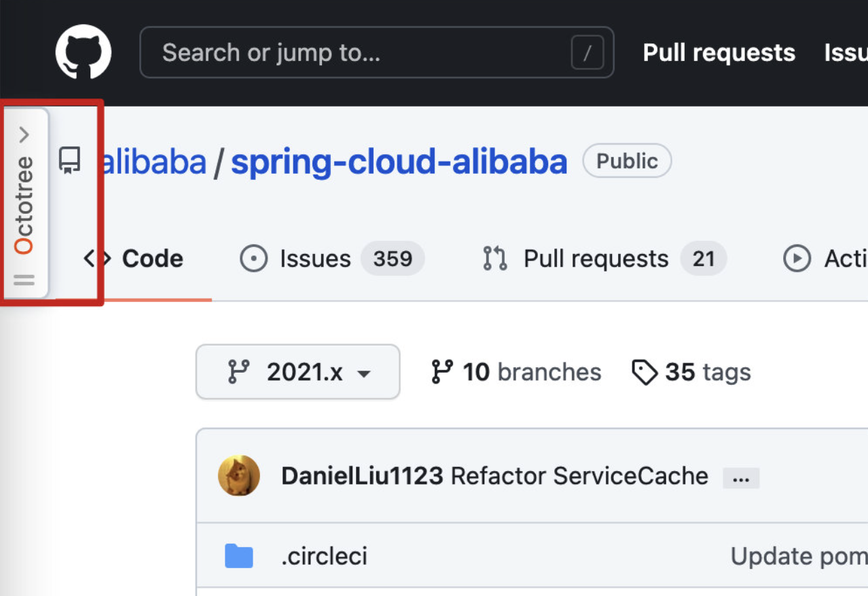Switch to the Code tab

[x=136, y=259]
